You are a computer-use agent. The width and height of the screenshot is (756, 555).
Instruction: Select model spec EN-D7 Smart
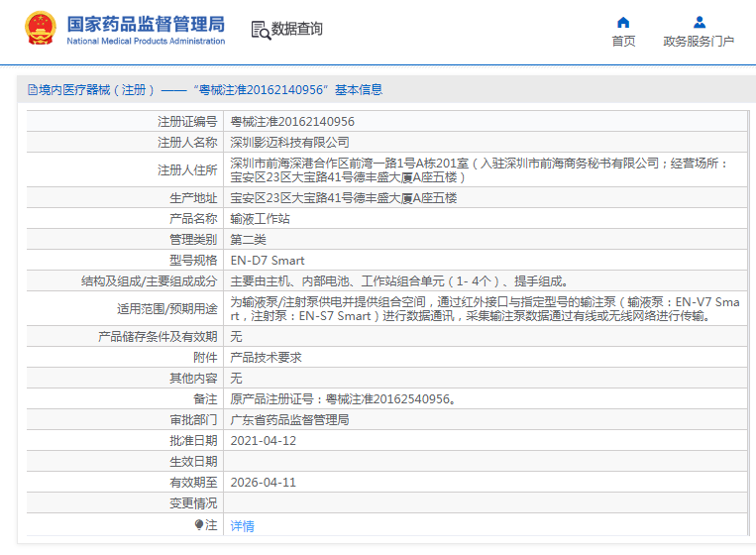(268, 261)
